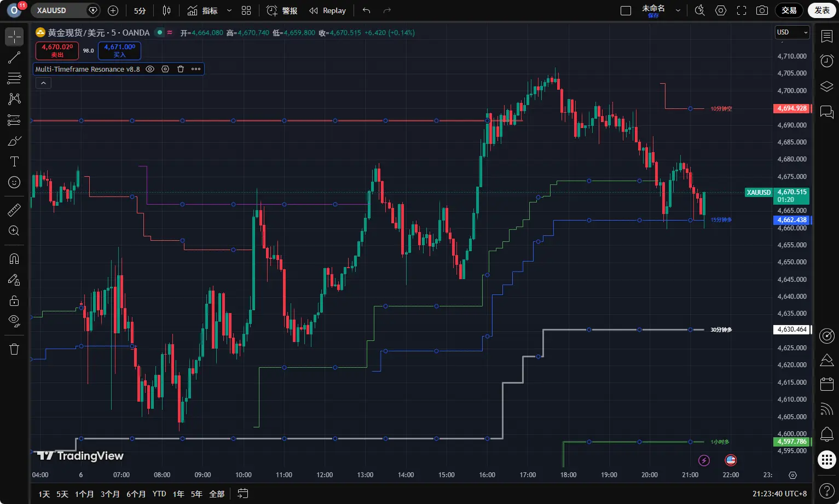Viewport: 839px width, 504px height.
Task: Delete the Multi-Timeframe Resonance indicator
Action: coord(181,69)
